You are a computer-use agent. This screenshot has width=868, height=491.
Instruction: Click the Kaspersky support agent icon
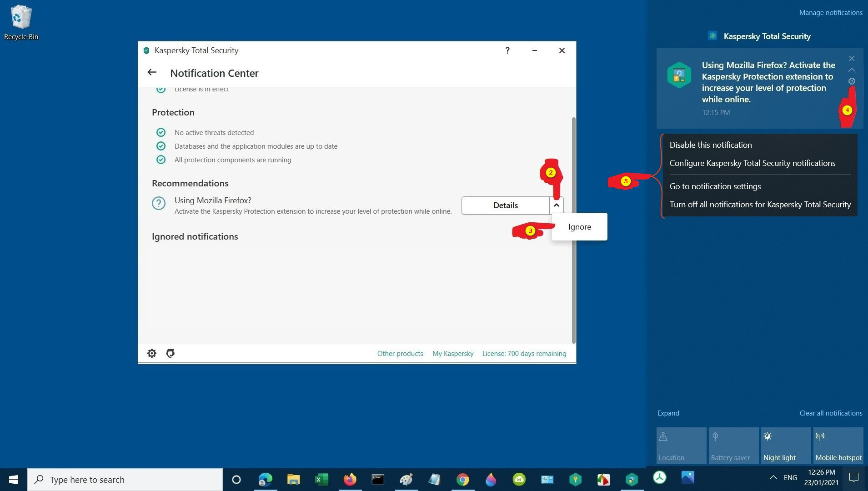(x=171, y=353)
